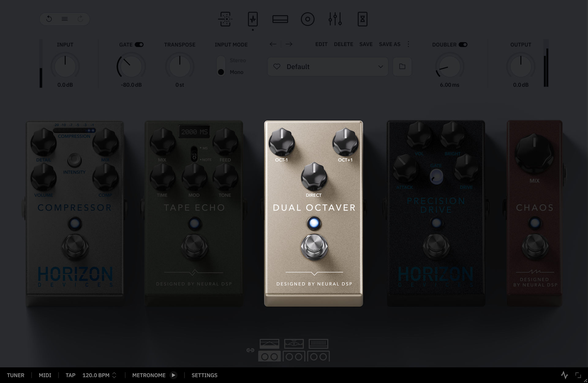Click the window resize icon in status bar
This screenshot has height=383, width=588.
578,375
